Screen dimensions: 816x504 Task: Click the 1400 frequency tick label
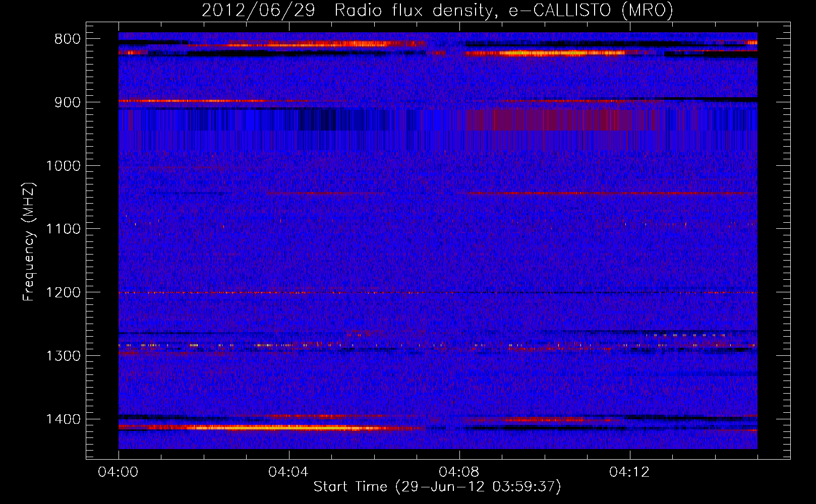(63, 419)
